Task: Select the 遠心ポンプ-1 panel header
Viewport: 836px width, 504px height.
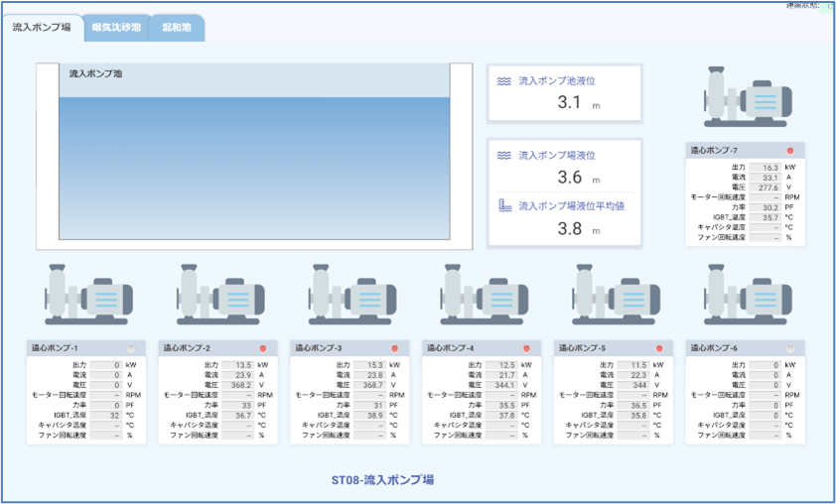Action: (x=85, y=348)
